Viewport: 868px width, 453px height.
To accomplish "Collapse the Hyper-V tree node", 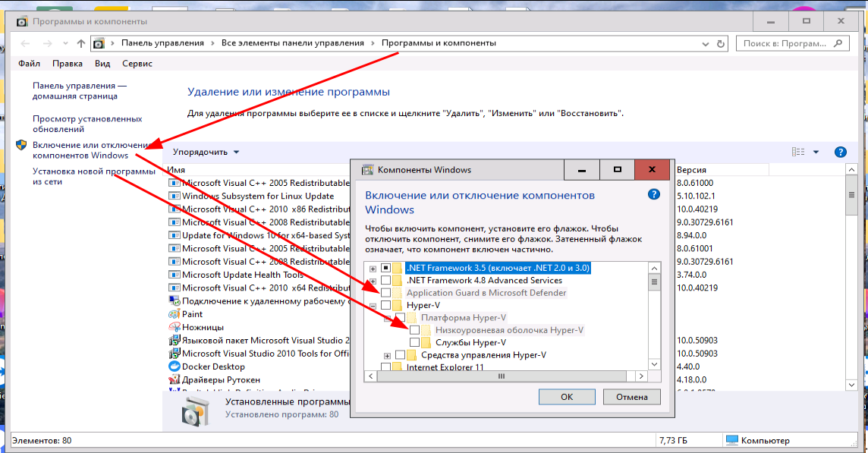I will coord(373,306).
